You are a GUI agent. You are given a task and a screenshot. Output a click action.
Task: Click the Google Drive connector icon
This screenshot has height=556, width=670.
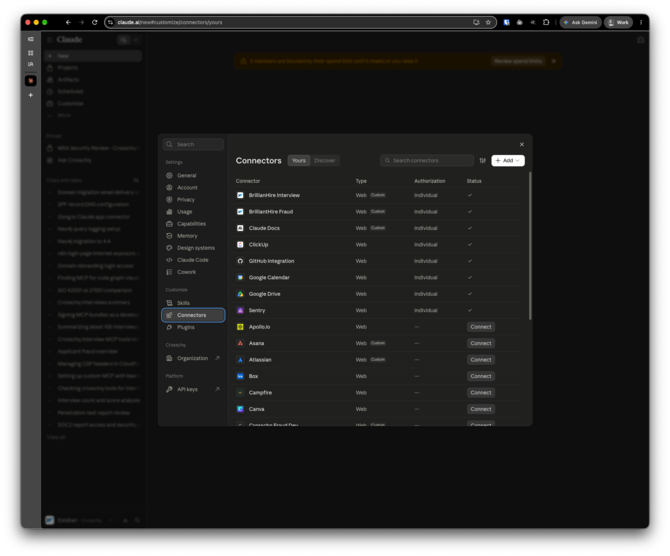(240, 294)
